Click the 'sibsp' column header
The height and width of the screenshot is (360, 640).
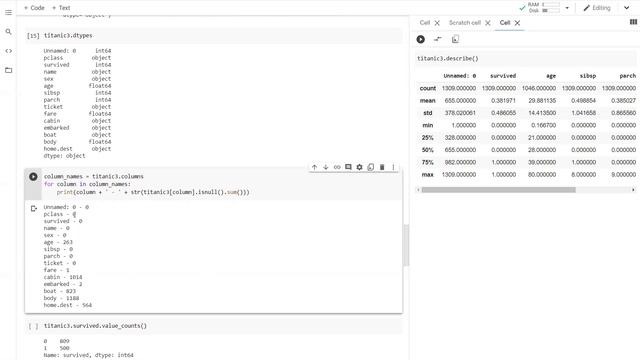pyautogui.click(x=588, y=76)
